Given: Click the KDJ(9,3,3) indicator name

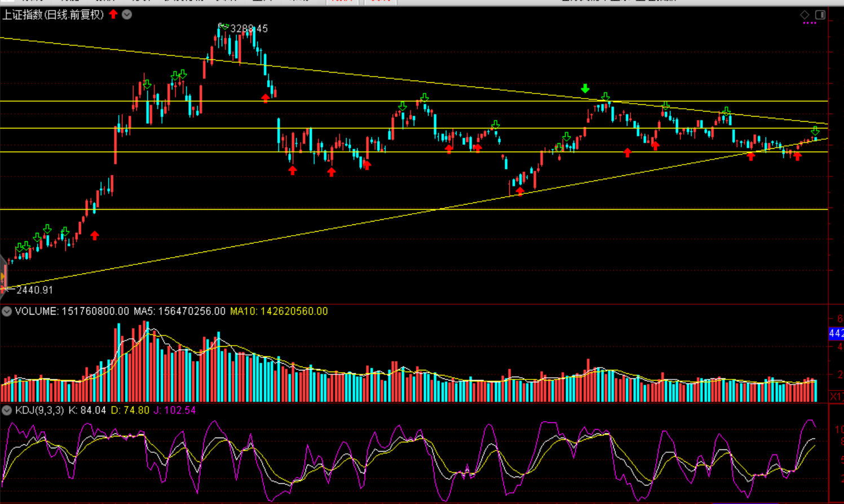Looking at the screenshot, I should click(x=39, y=410).
